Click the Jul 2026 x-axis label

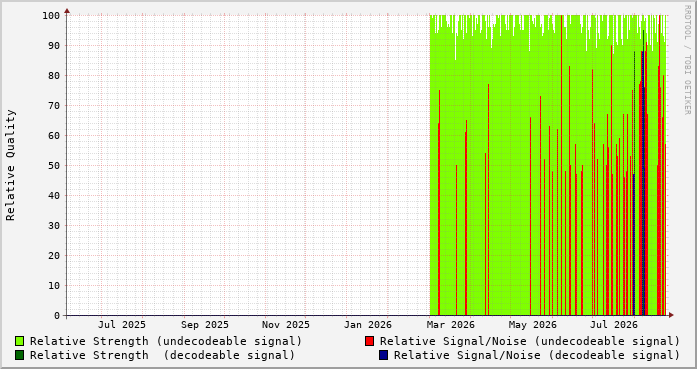pos(613,325)
